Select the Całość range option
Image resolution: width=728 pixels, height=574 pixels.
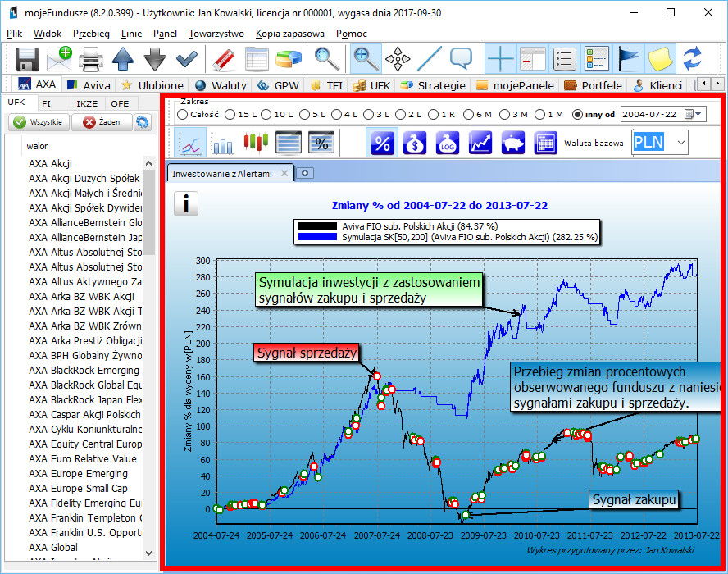(x=182, y=114)
